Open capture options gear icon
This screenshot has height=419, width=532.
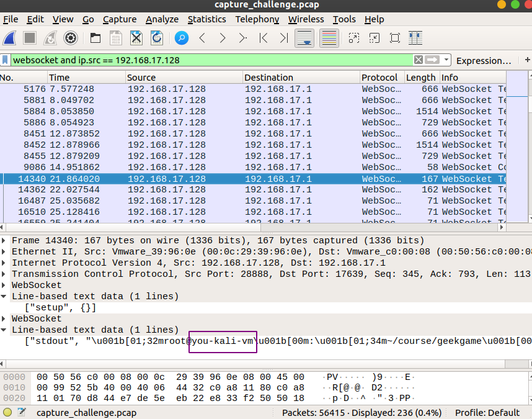(71, 38)
